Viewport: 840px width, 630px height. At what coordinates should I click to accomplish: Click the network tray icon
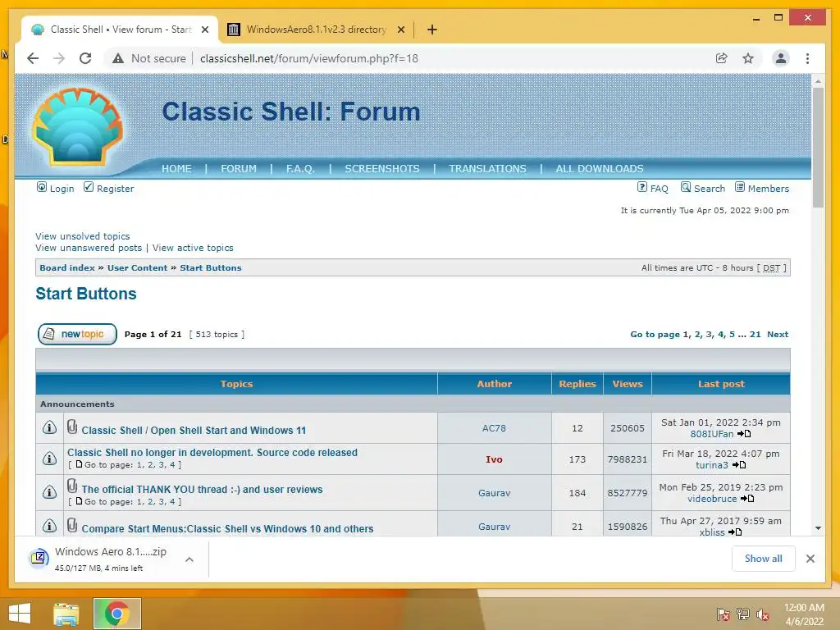coord(743,614)
